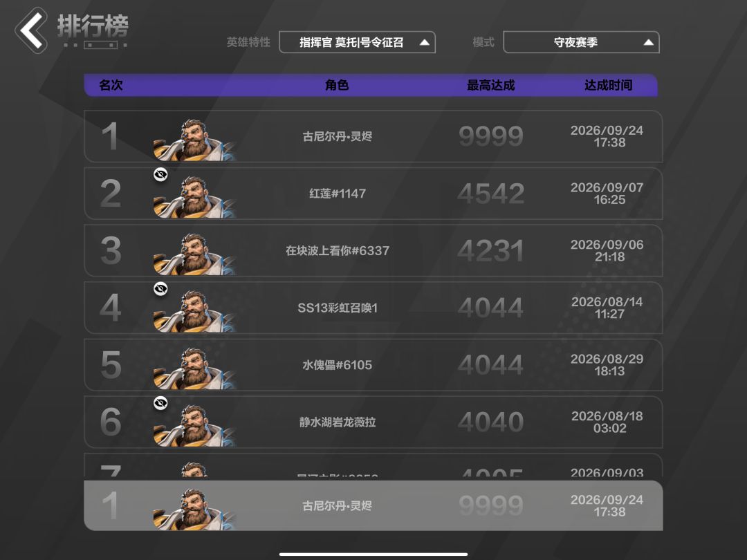
Task: Click score 4044 on SS13彩虹召唤1 row
Action: (x=490, y=308)
